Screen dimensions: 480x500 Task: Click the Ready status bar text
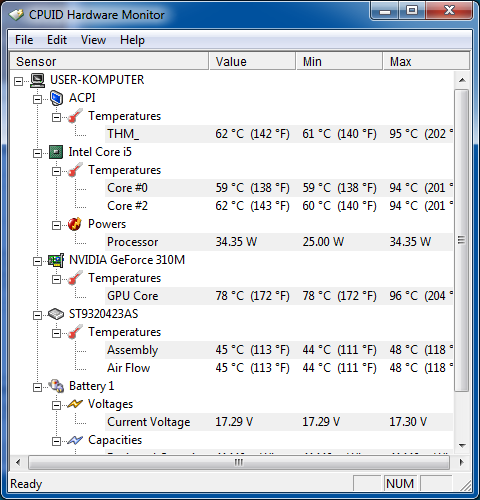[x=26, y=484]
